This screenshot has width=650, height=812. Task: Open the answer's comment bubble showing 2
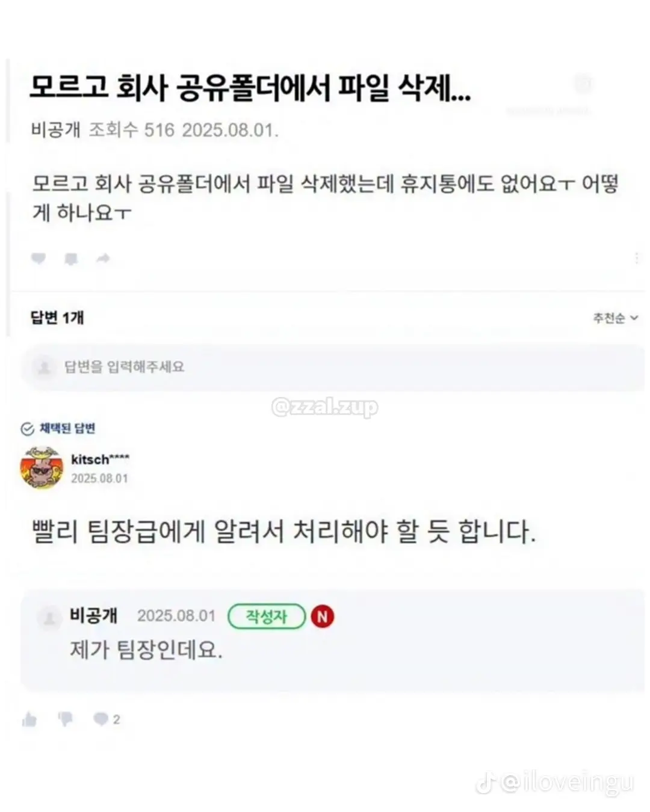[x=107, y=719]
